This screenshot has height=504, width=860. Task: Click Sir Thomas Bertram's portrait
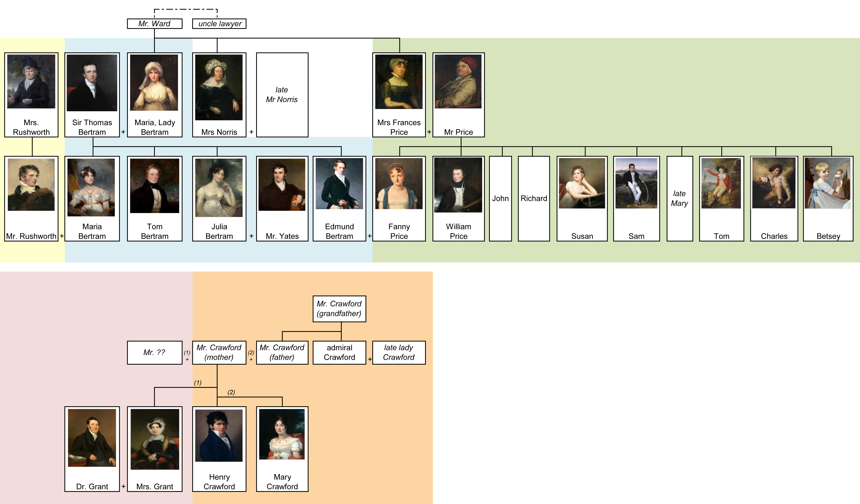[x=92, y=83]
